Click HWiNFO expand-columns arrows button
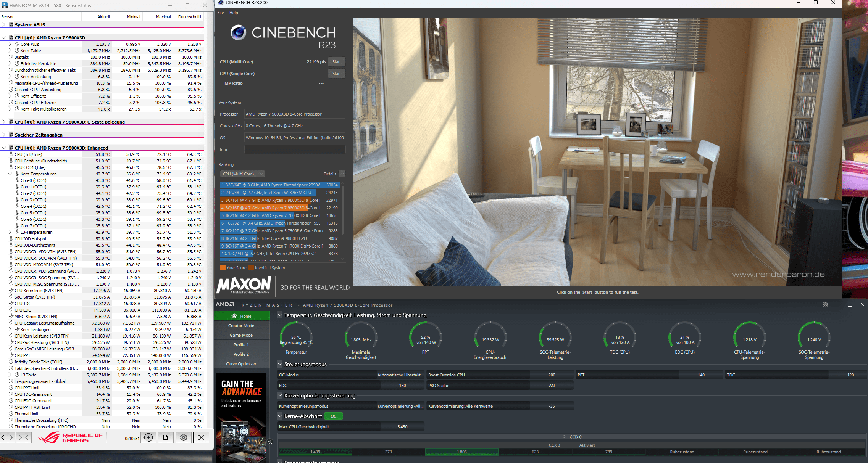868x463 pixels. click(7, 437)
